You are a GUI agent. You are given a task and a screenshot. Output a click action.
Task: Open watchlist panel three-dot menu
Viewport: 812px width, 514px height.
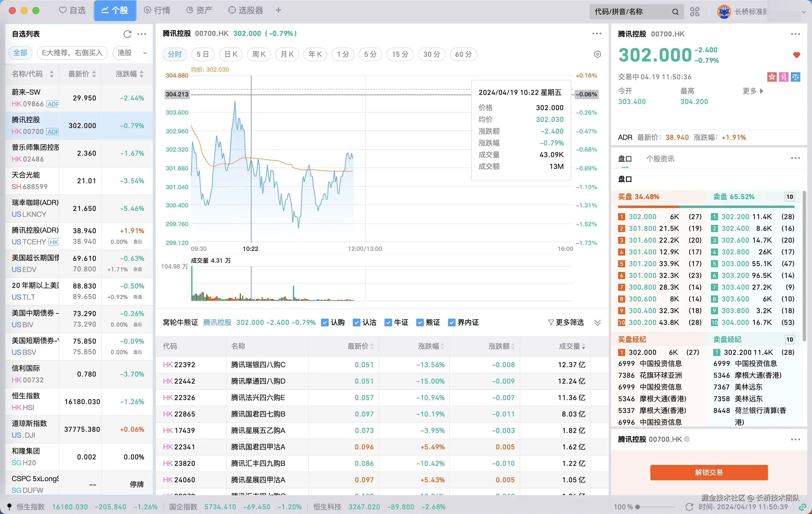pos(142,34)
